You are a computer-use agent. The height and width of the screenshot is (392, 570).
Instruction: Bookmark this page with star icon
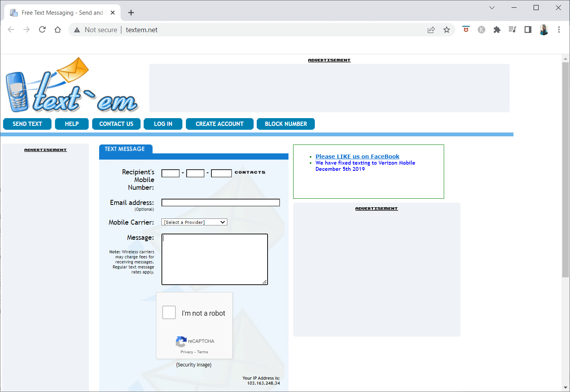446,30
